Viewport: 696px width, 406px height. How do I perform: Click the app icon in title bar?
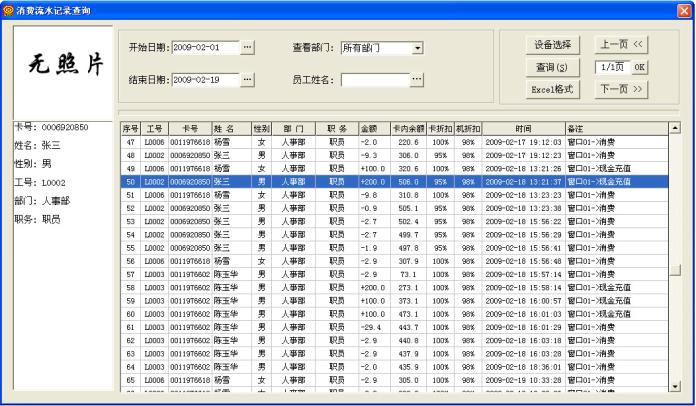tap(9, 9)
